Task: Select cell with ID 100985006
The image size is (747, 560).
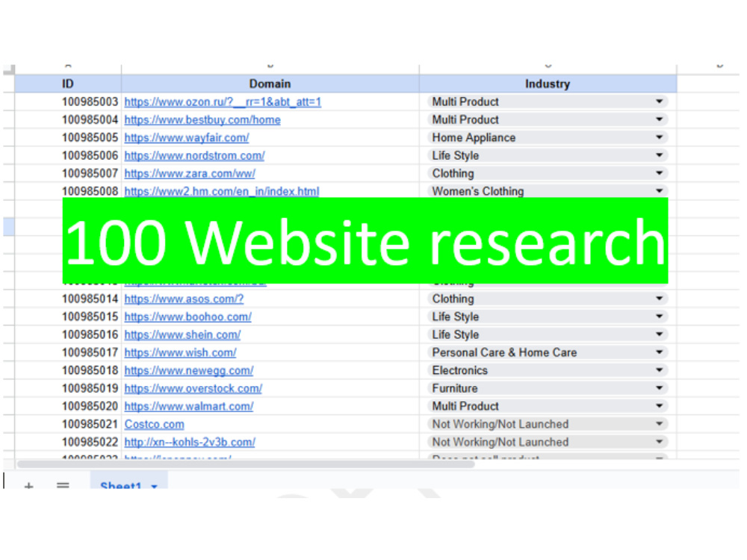Action: pyautogui.click(x=68, y=156)
